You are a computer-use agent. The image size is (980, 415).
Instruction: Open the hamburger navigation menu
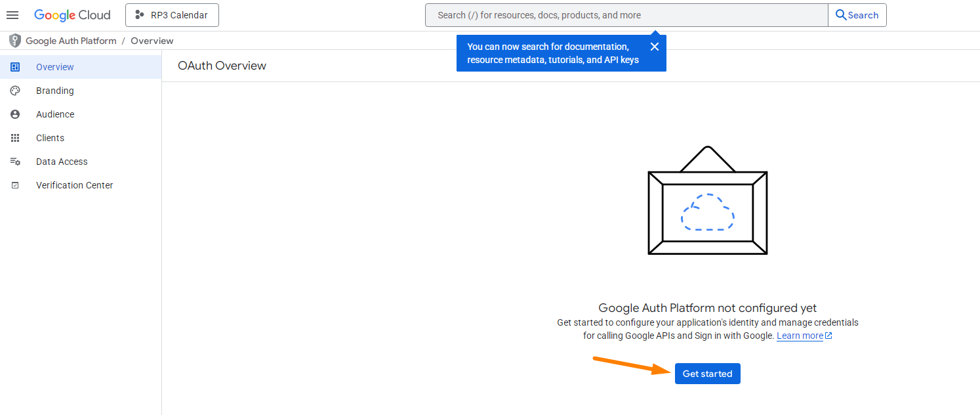pyautogui.click(x=12, y=15)
